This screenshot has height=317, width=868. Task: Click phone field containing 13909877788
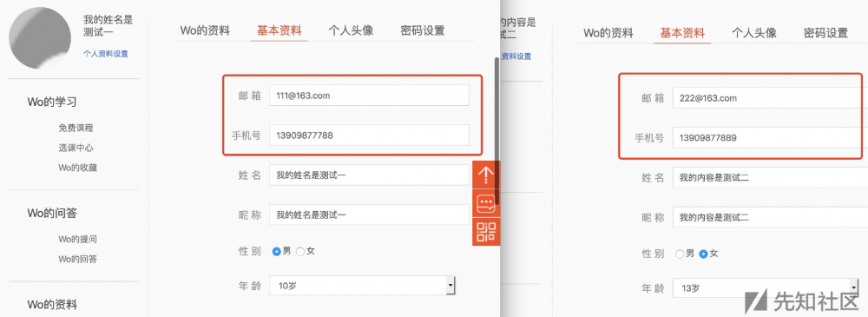point(369,135)
